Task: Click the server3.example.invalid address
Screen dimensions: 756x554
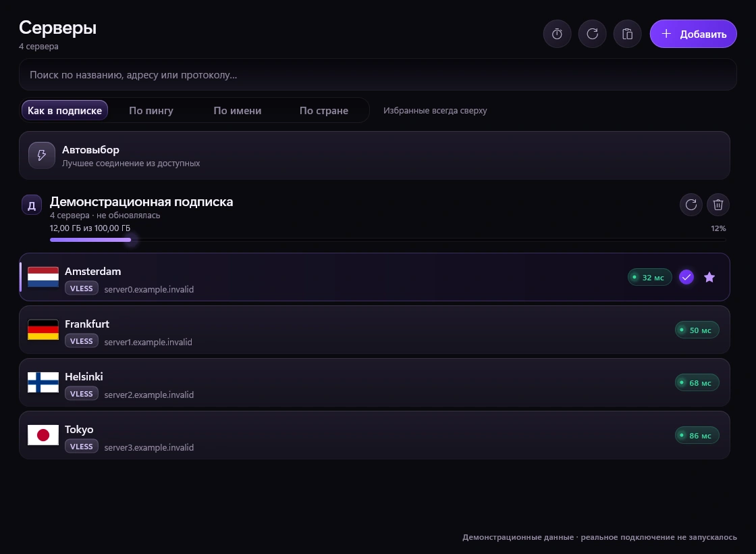Action: pos(149,447)
